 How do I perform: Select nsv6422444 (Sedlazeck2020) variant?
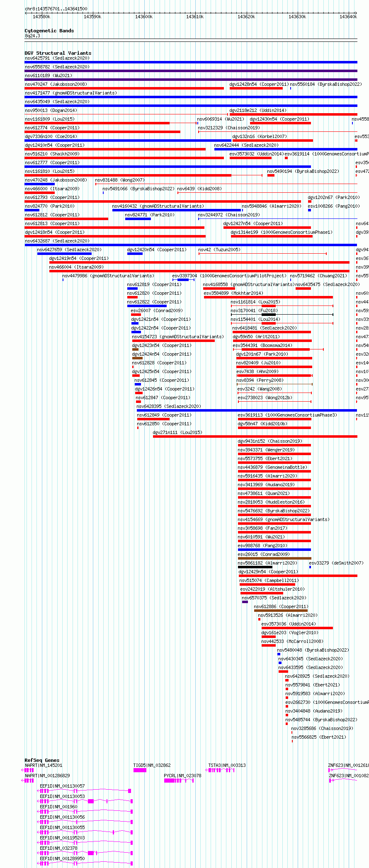click(x=246, y=145)
